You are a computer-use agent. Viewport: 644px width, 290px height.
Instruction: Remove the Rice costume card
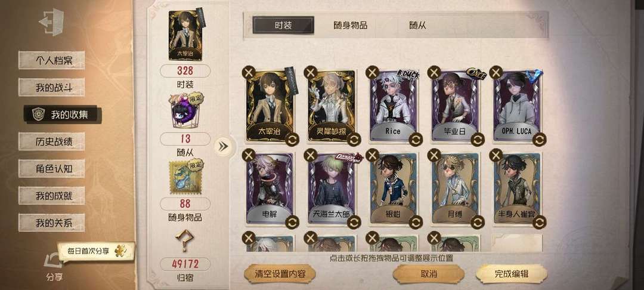tap(372, 73)
